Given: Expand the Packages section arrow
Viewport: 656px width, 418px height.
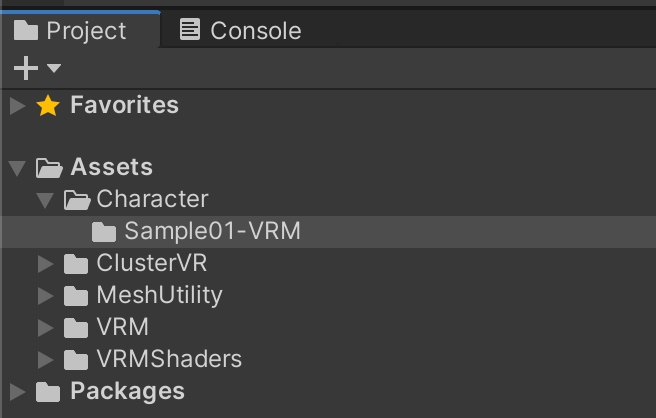Looking at the screenshot, I should (x=18, y=392).
